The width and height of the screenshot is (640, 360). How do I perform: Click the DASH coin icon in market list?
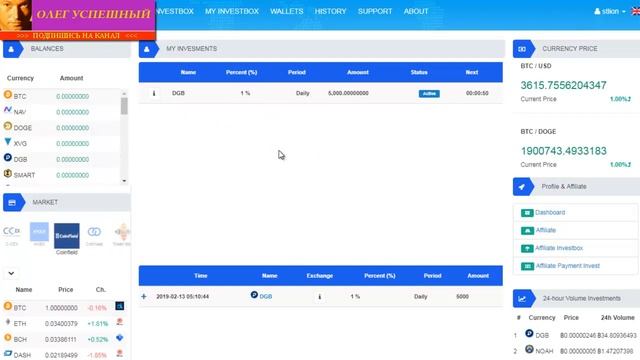coord(8,353)
